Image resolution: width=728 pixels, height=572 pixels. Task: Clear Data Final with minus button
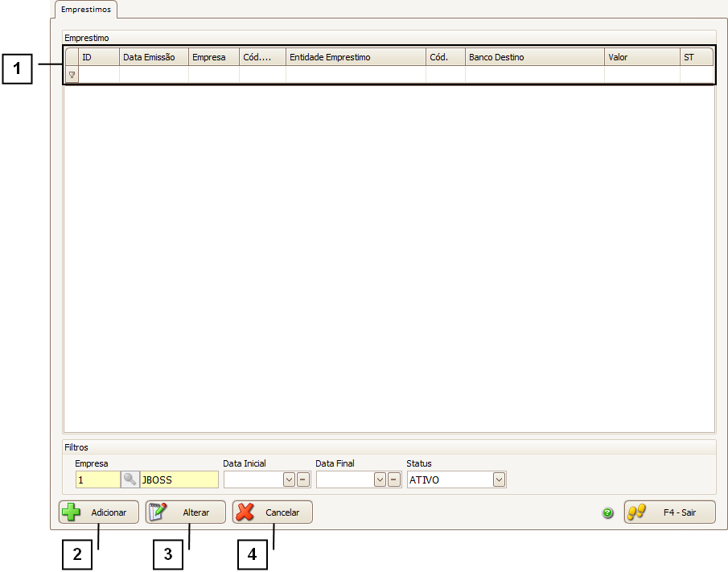[x=393, y=479]
